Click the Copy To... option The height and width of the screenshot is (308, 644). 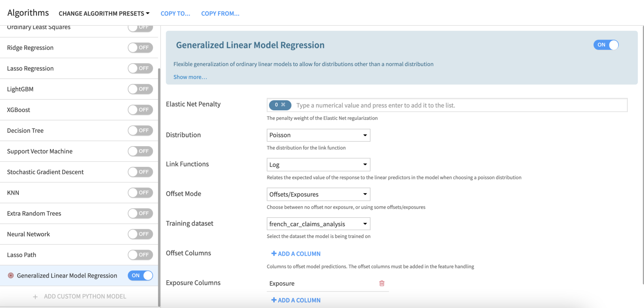click(175, 13)
